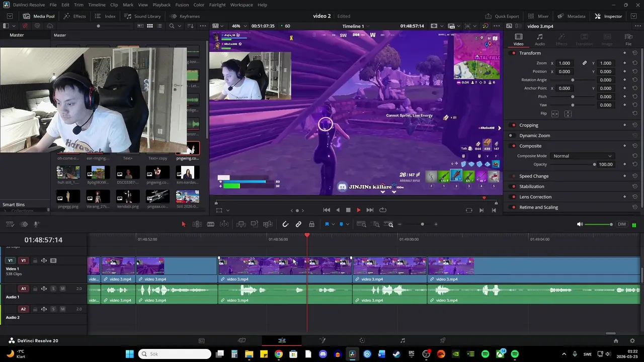Viewport: 644px width, 362px height.
Task: Activate the Trim Edit Mode tool
Action: [197, 224]
